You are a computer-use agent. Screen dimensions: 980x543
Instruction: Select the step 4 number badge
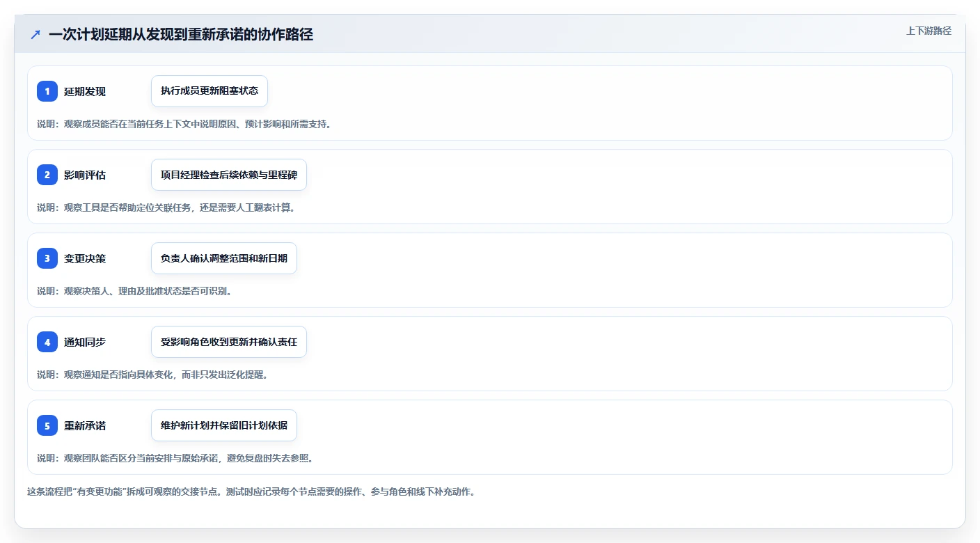[x=47, y=342]
